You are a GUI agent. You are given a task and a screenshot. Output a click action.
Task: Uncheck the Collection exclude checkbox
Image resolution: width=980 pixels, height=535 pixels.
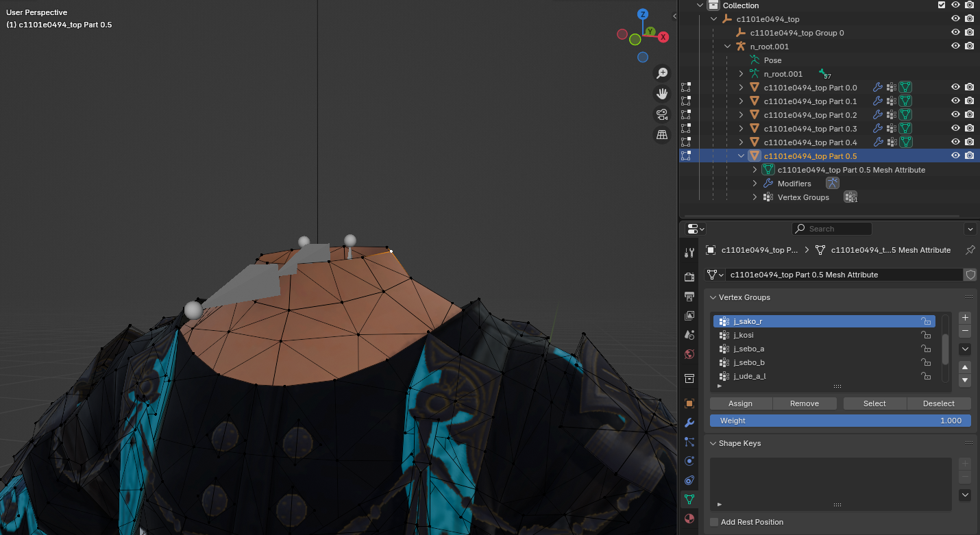click(x=942, y=5)
